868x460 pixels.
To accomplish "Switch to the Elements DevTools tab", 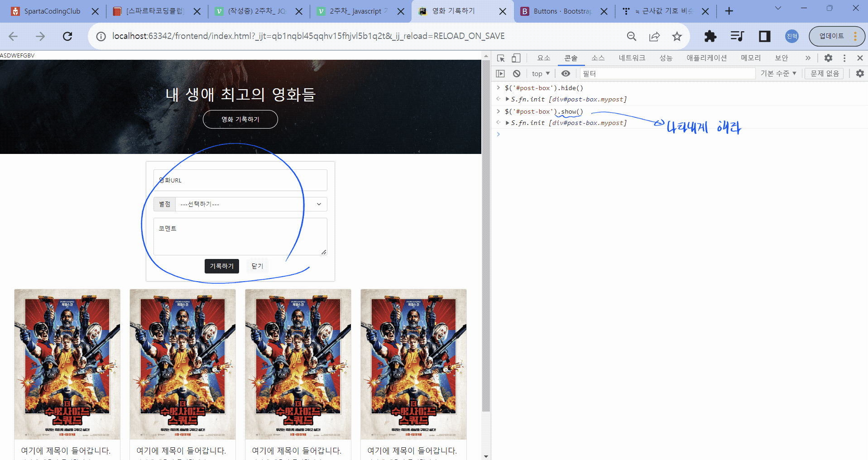I will (544, 58).
